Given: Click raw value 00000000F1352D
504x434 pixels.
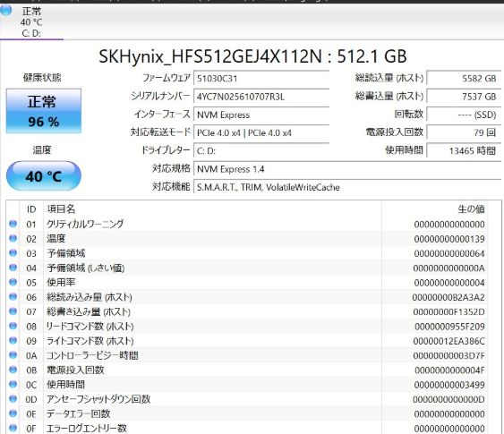Looking at the screenshot, I should click(x=448, y=312).
